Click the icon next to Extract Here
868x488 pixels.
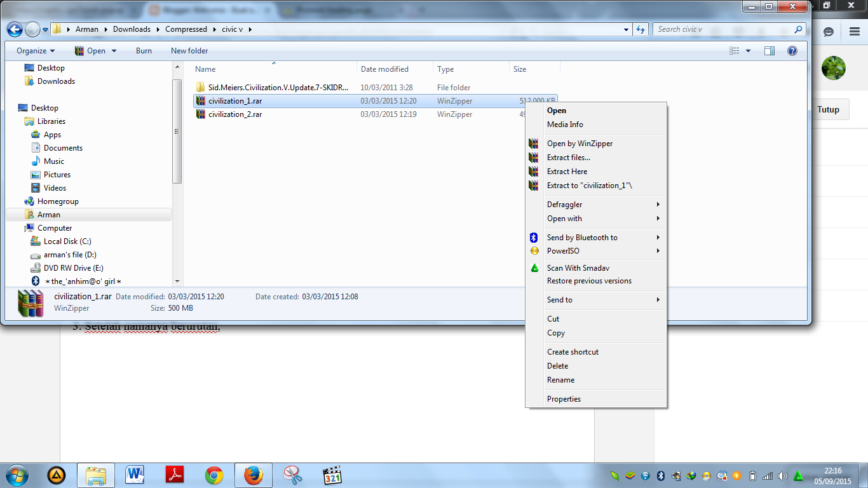pyautogui.click(x=534, y=172)
